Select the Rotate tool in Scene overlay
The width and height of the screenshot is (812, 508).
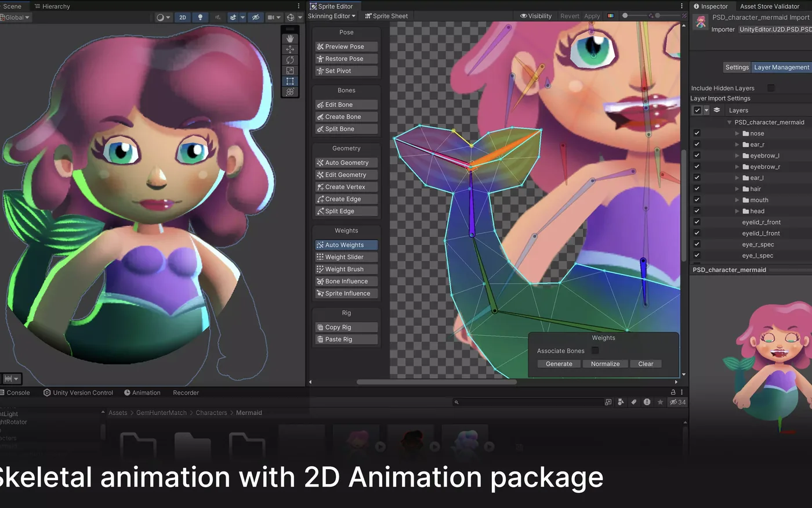pyautogui.click(x=290, y=60)
